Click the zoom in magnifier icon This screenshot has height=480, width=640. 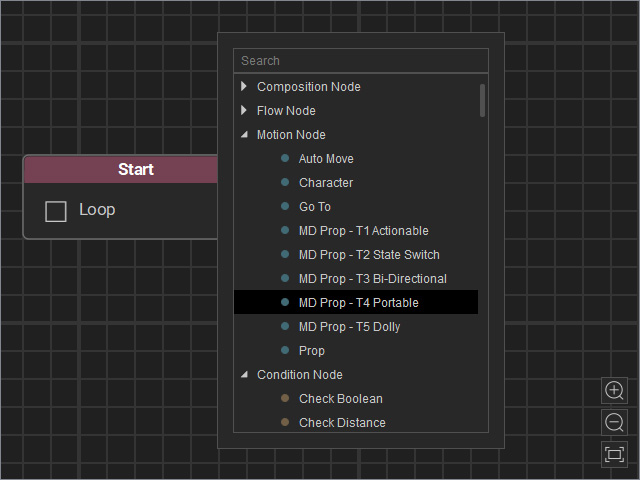pos(614,391)
